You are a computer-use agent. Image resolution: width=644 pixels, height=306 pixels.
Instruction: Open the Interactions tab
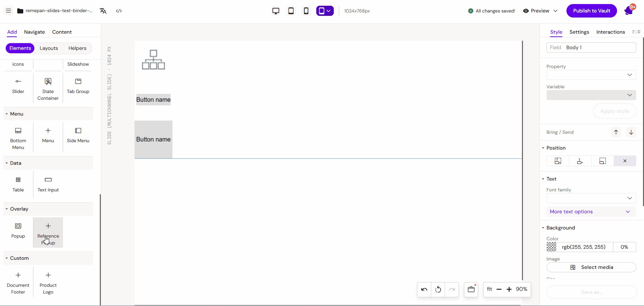pyautogui.click(x=611, y=32)
